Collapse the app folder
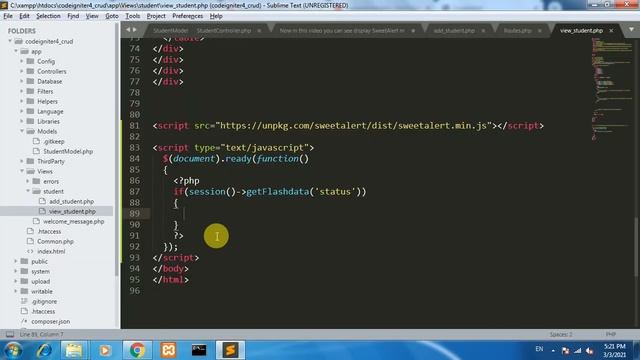The image size is (640, 360). pos(16,51)
